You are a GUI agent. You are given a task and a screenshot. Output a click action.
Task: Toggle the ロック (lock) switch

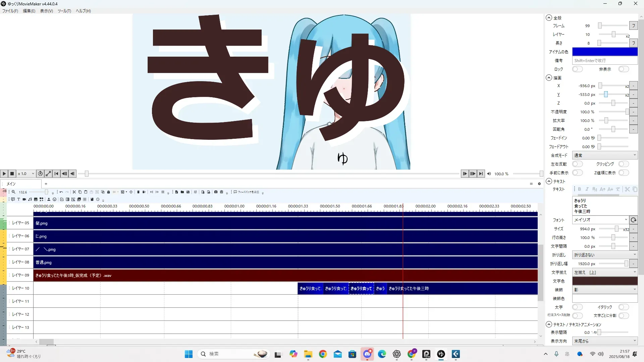tap(577, 69)
